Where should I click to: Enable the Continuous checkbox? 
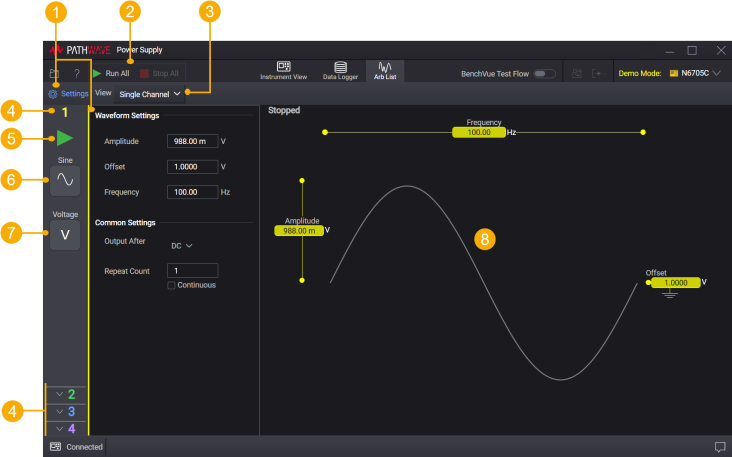[x=171, y=285]
